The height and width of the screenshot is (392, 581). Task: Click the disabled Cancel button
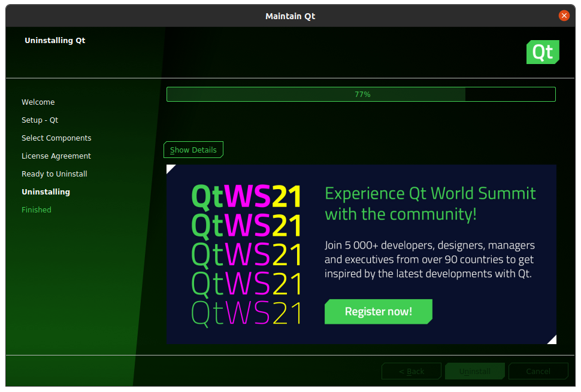pyautogui.click(x=538, y=371)
